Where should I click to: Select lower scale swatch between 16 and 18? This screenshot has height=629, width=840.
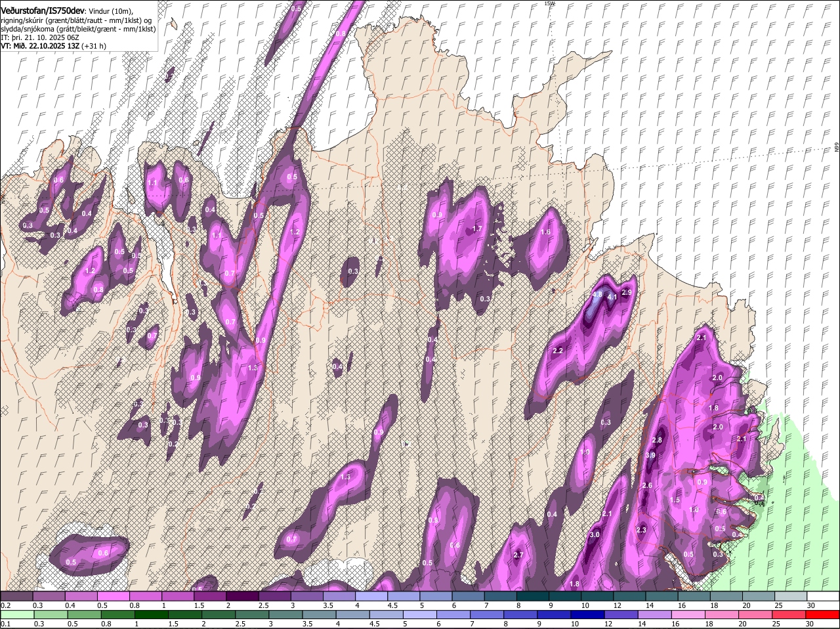coord(688,615)
